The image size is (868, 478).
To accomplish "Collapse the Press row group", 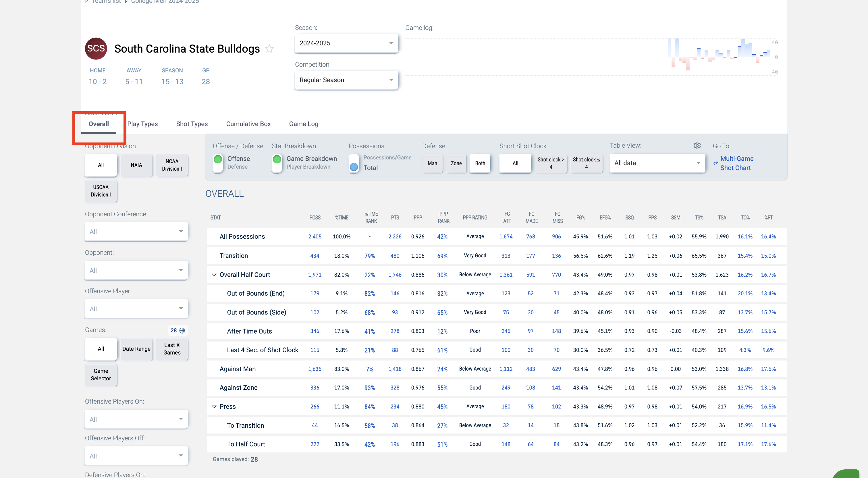I will 214,406.
